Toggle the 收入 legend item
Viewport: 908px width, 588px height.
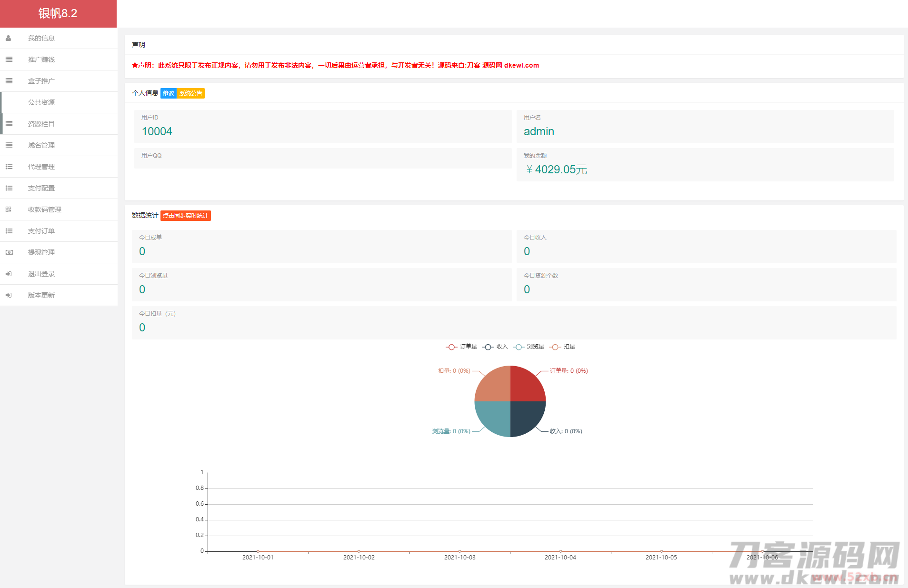tap(495, 347)
